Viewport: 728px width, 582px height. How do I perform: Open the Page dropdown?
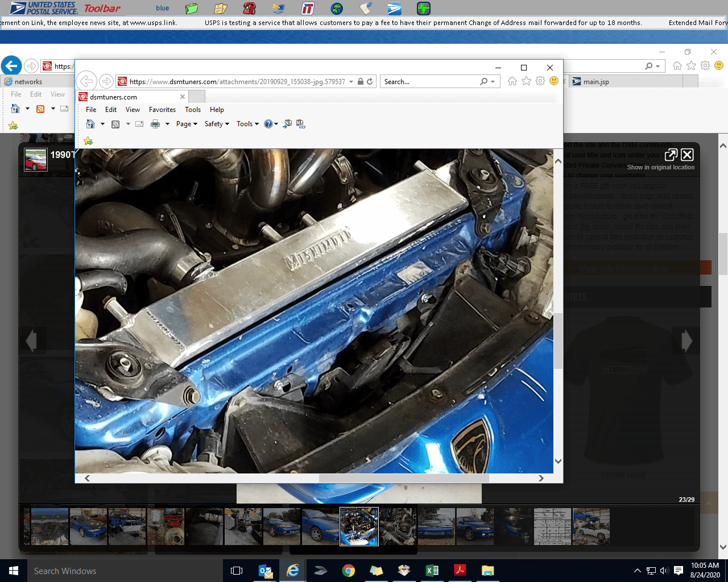187,124
